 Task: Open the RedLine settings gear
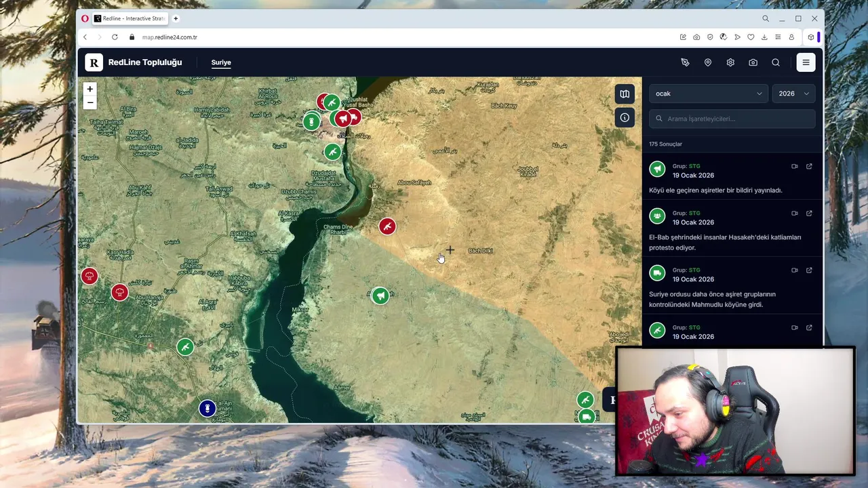(x=730, y=62)
